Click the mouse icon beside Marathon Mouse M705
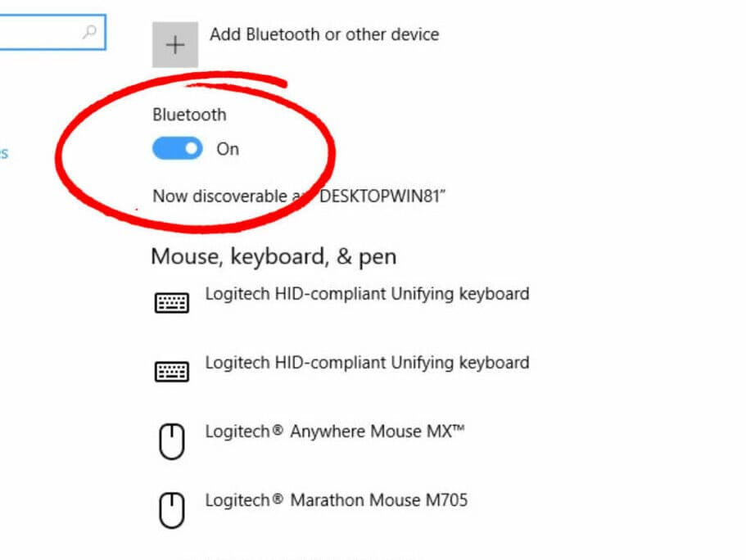The width and height of the screenshot is (746, 560). point(171,508)
